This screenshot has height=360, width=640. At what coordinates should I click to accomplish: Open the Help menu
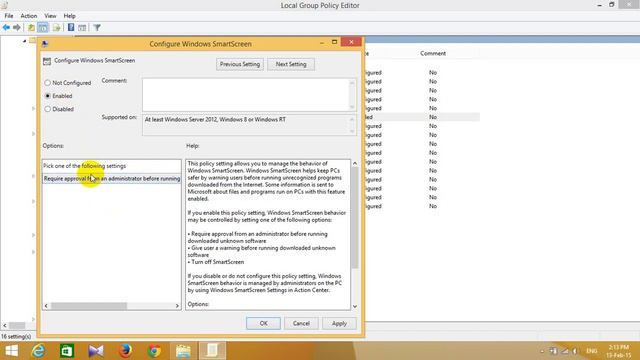[x=69, y=16]
